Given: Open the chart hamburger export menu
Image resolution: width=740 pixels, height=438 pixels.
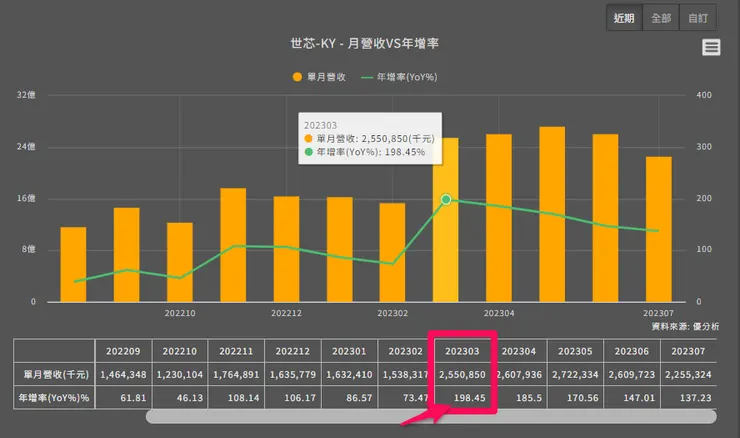Looking at the screenshot, I should click(x=711, y=47).
